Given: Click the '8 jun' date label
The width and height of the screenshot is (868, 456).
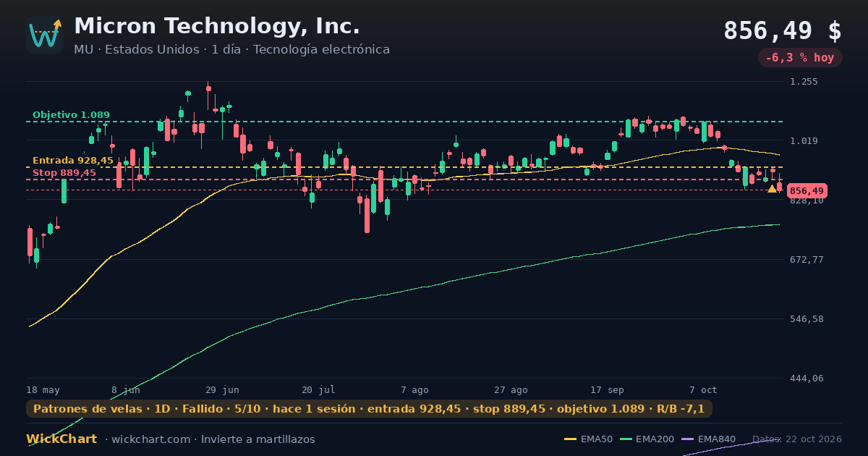Looking at the screenshot, I should pos(126,390).
